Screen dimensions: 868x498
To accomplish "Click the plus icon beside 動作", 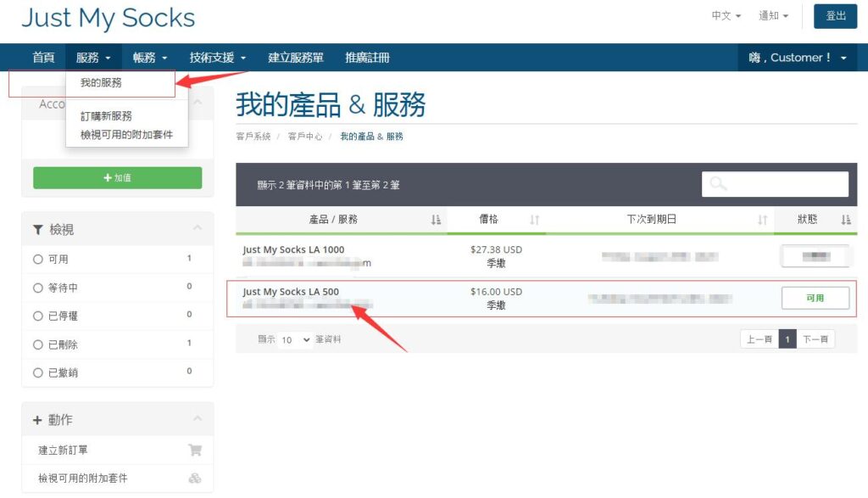I will [37, 420].
